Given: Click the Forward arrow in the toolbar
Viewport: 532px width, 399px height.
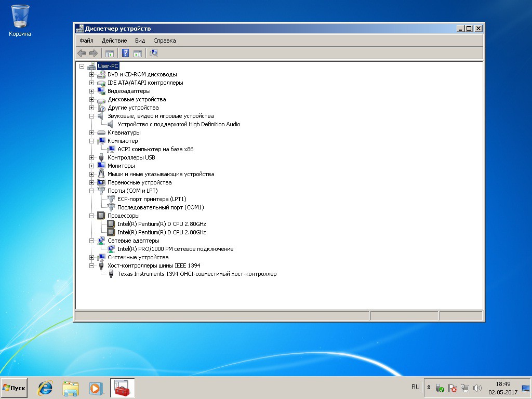Looking at the screenshot, I should tap(94, 53).
